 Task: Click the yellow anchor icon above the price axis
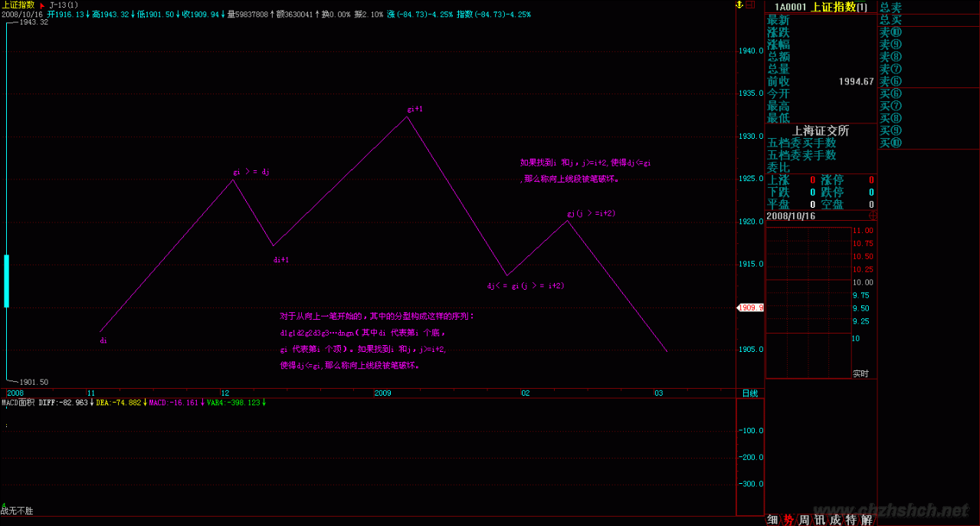739,5
